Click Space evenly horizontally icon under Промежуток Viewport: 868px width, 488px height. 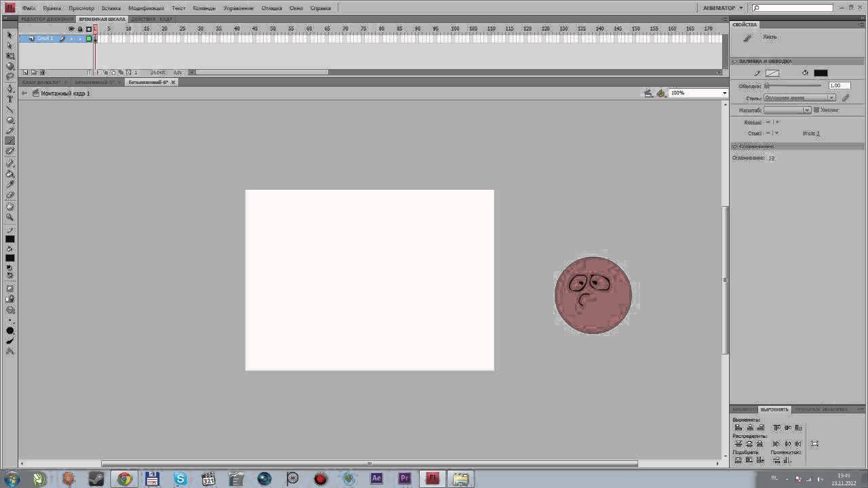click(787, 460)
